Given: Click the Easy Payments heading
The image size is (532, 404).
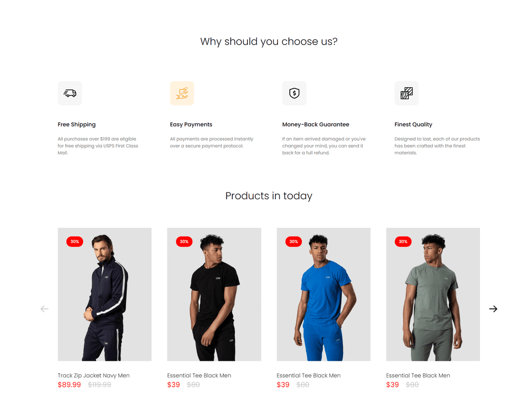Looking at the screenshot, I should click(191, 125).
